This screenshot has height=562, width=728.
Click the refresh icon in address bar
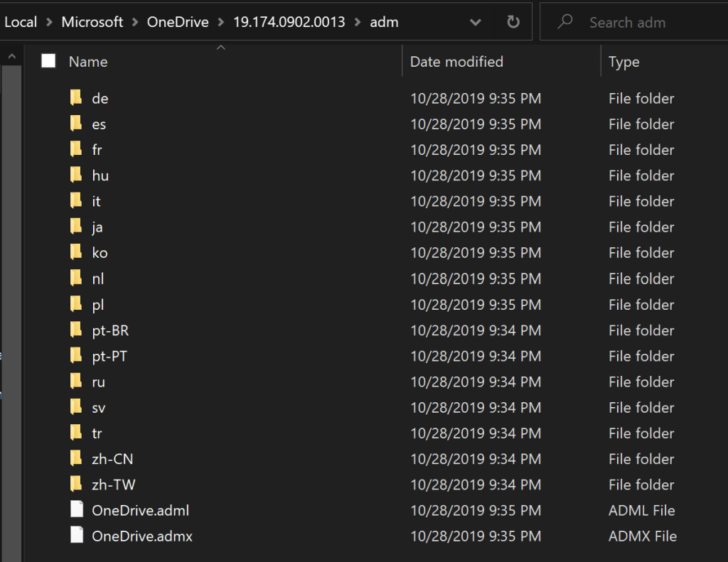click(x=513, y=22)
